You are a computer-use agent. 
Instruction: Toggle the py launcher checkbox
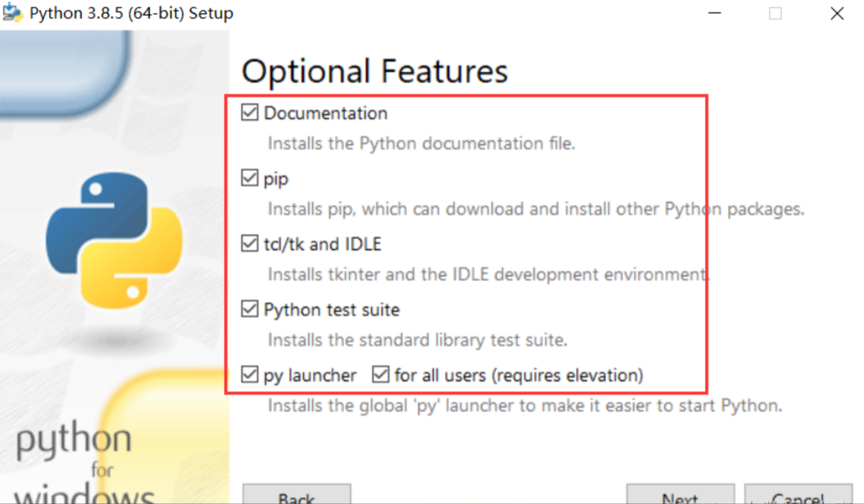click(x=250, y=374)
